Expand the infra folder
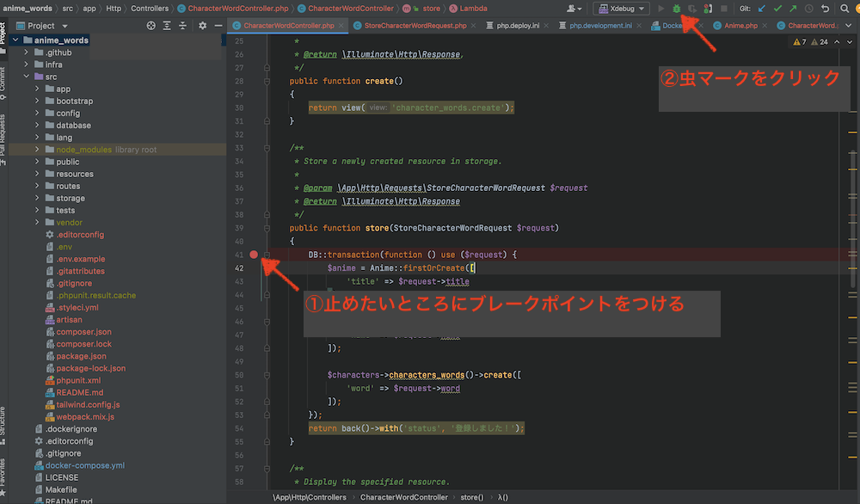Screen dimensions: 860x504 (x=26, y=65)
